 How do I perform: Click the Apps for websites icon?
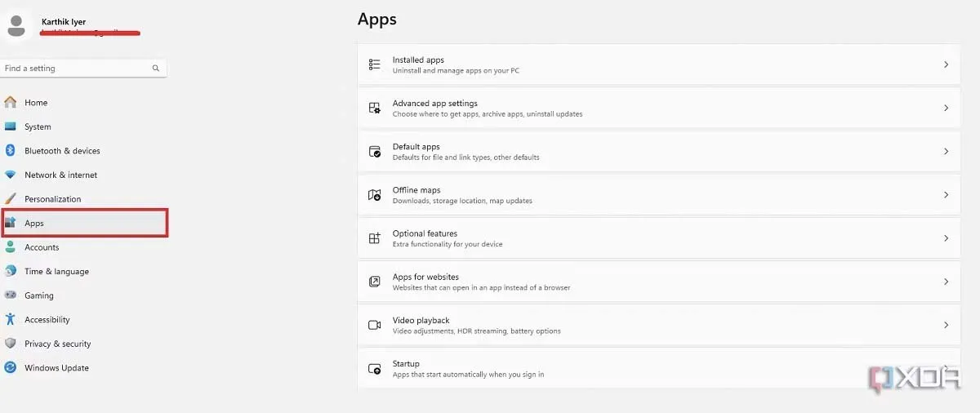375,282
